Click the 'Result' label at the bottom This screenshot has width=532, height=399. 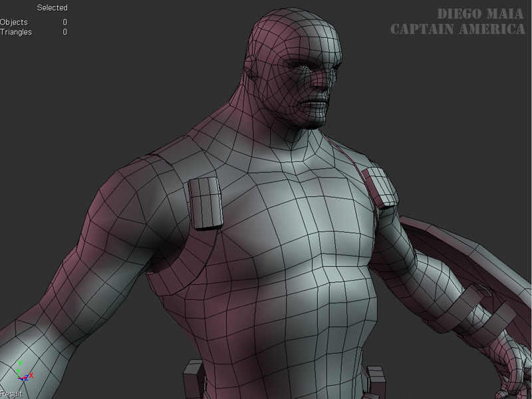(x=11, y=394)
